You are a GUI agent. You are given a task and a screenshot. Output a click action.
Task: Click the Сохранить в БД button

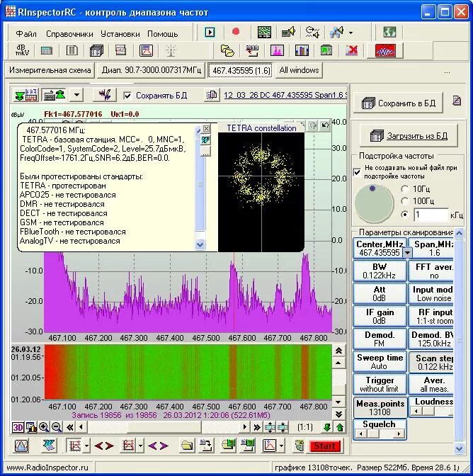398,103
